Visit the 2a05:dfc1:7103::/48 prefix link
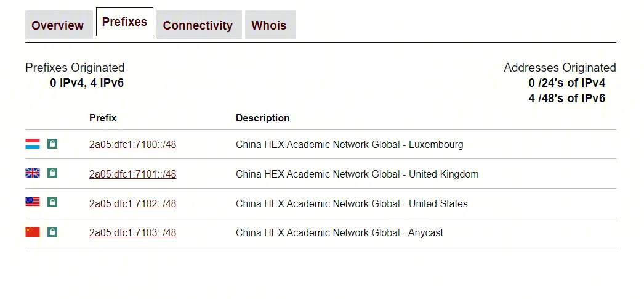The width and height of the screenshot is (644, 299). 132,233
